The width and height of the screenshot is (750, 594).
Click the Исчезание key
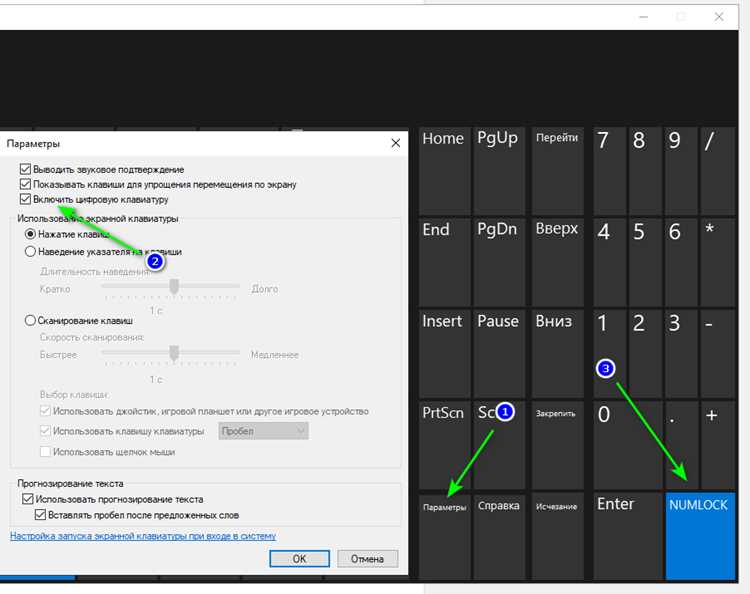coord(557,536)
